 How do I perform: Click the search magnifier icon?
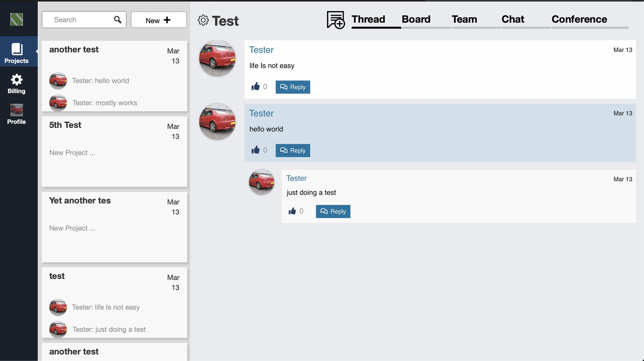[118, 20]
